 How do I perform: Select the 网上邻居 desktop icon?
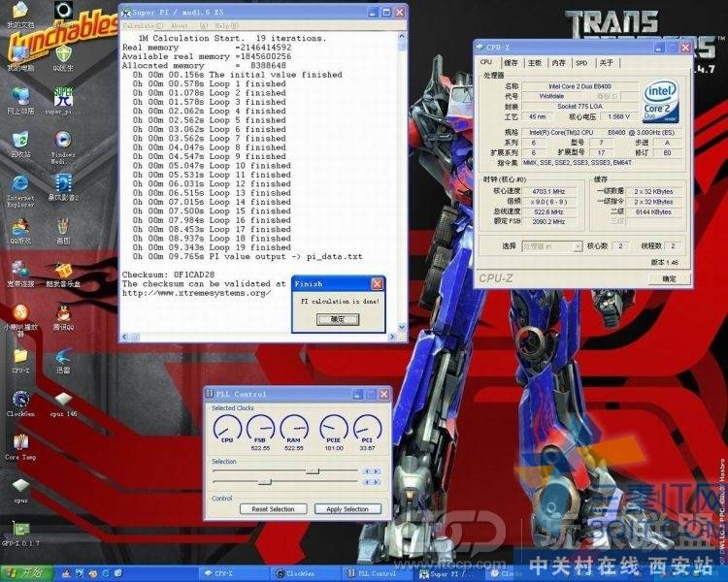(20, 101)
